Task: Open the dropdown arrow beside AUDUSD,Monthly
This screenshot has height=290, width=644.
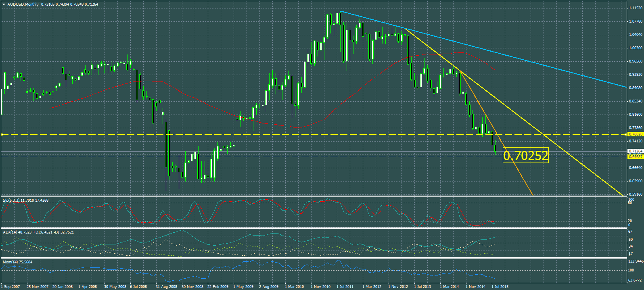Action: [x=4, y=4]
